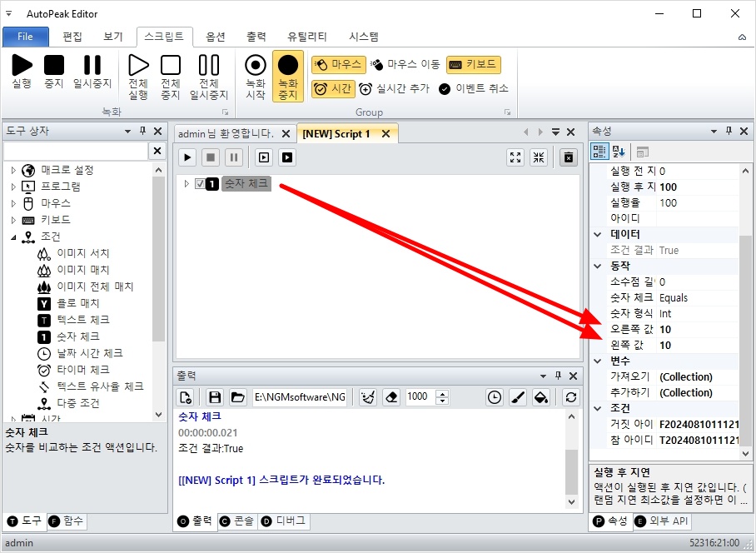Image resolution: width=756 pixels, height=553 pixels.
Task: Switch to the admin님 환영합니다 tab
Action: click(226, 133)
